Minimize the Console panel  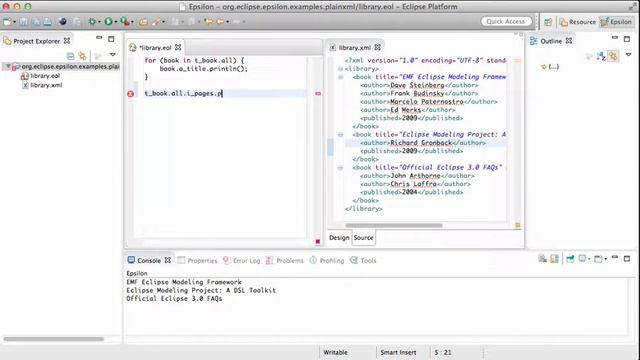(x=615, y=258)
